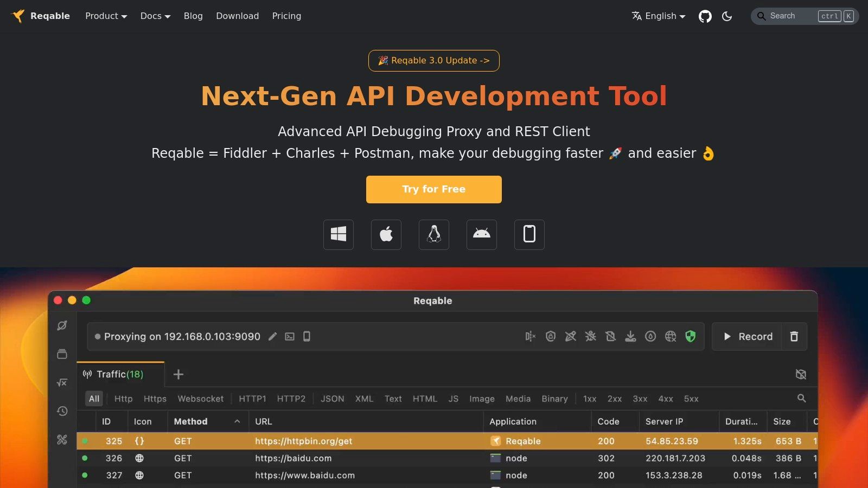Filter traffic by Binary

(x=554, y=399)
